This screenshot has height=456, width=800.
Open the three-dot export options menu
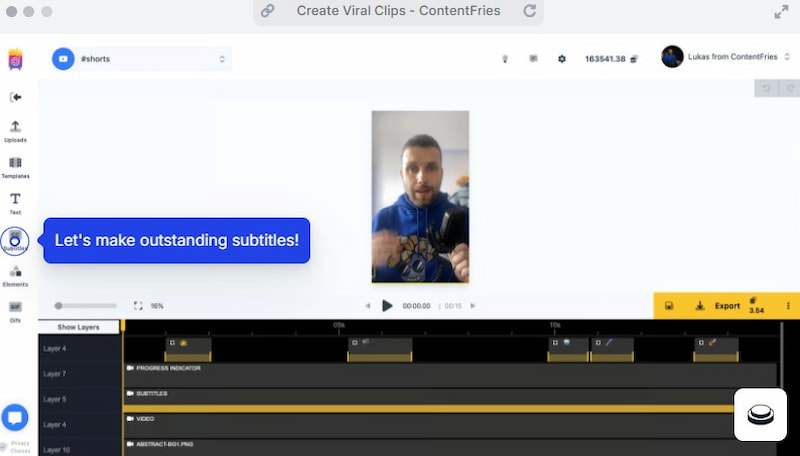click(788, 306)
